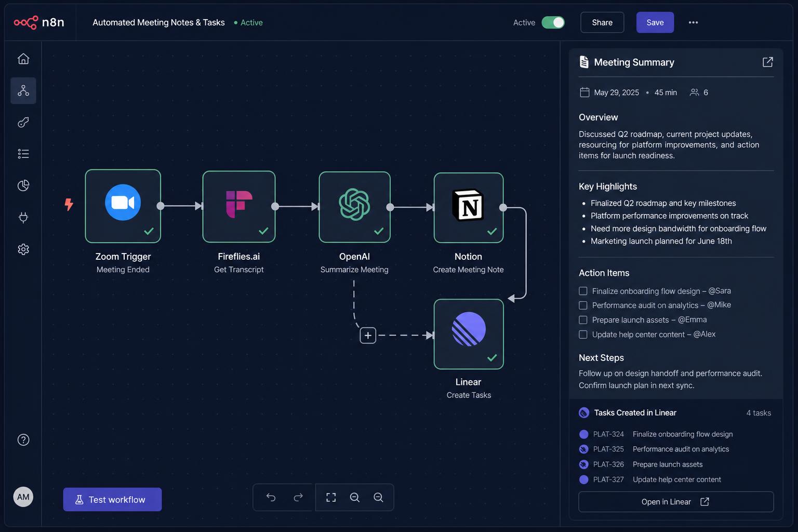The image size is (798, 532).
Task: Open the Executions list icon
Action: point(23,154)
